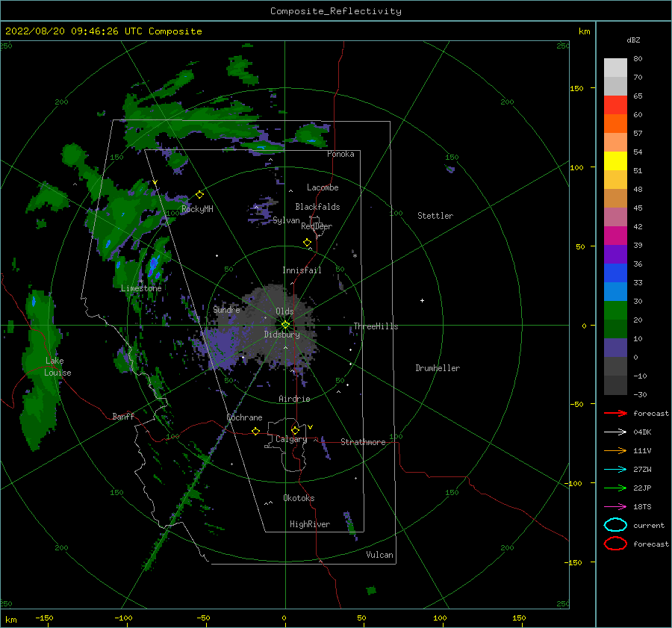
Task: Click the RockyMH label
Action: (197, 209)
